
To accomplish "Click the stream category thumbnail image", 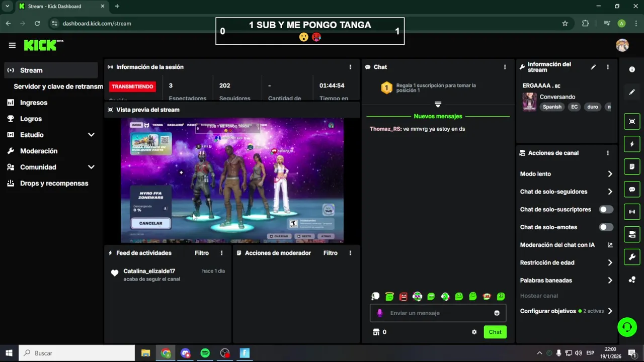I will pyautogui.click(x=529, y=102).
